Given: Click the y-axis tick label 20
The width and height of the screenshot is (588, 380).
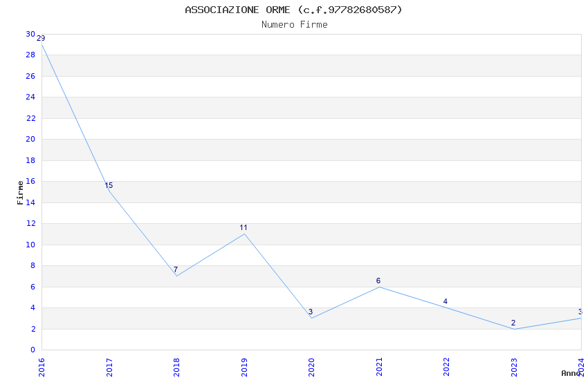Looking at the screenshot, I should (30, 140).
